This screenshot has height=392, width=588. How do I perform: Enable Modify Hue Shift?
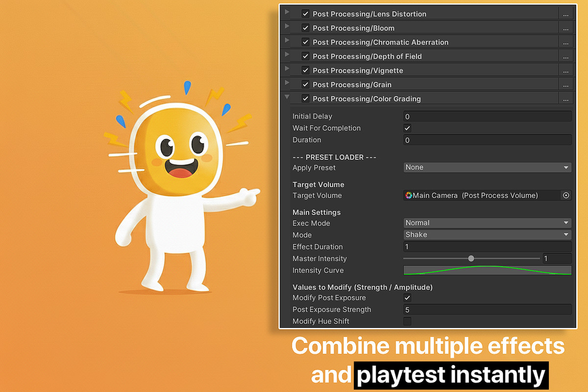tap(407, 321)
